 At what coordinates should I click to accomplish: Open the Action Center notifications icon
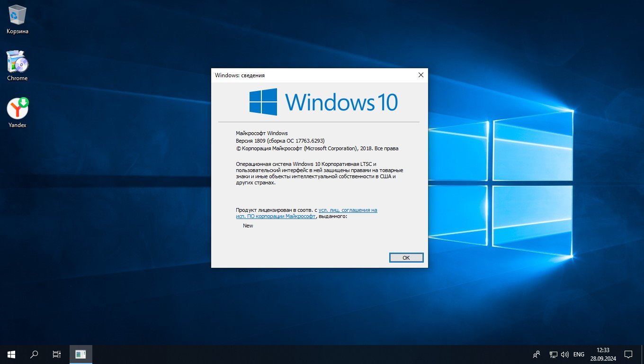(628, 354)
